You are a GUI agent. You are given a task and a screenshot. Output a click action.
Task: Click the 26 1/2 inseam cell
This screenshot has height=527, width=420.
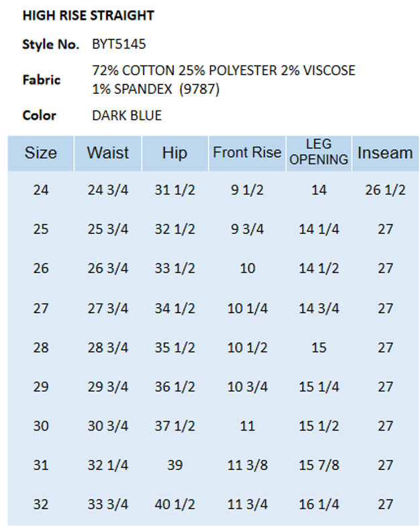click(x=385, y=190)
